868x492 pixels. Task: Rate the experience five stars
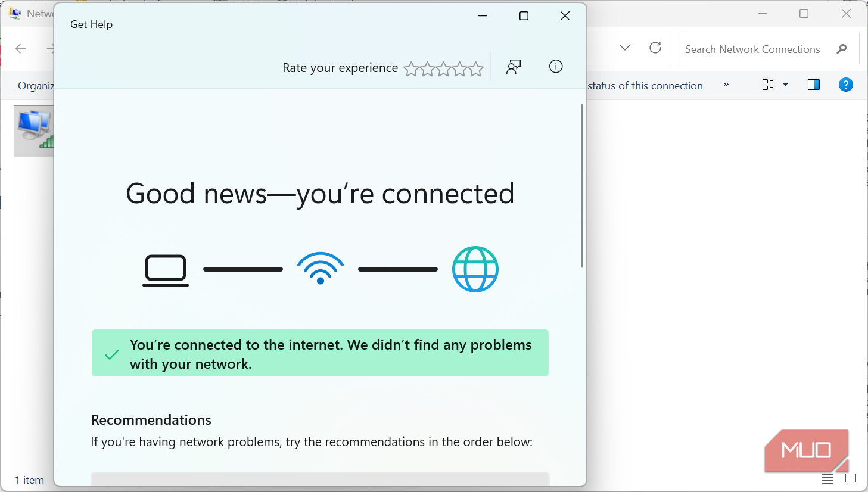pyautogui.click(x=475, y=69)
